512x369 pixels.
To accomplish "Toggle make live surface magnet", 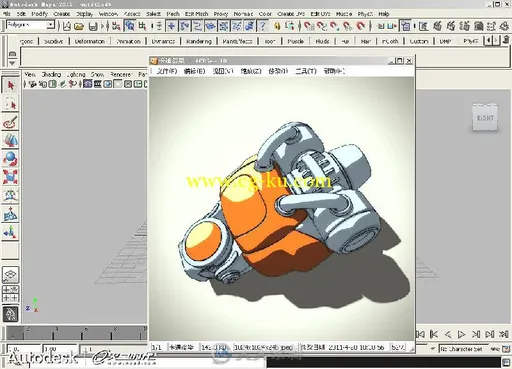I will [361, 26].
